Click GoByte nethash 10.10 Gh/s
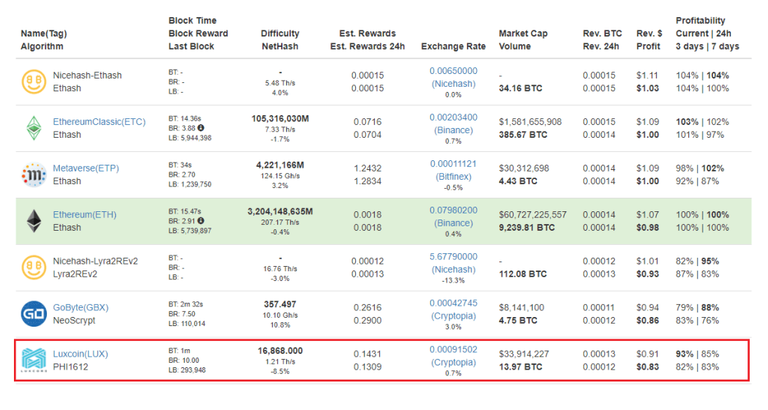The height and width of the screenshot is (410, 768). pyautogui.click(x=280, y=315)
